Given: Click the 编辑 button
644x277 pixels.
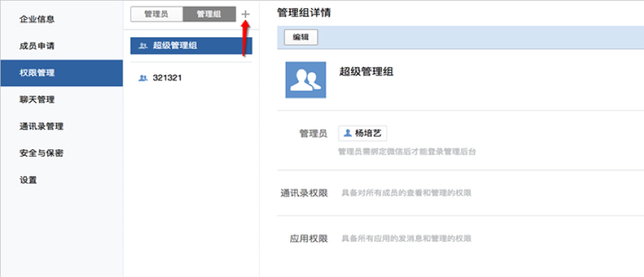Looking at the screenshot, I should pos(301,37).
